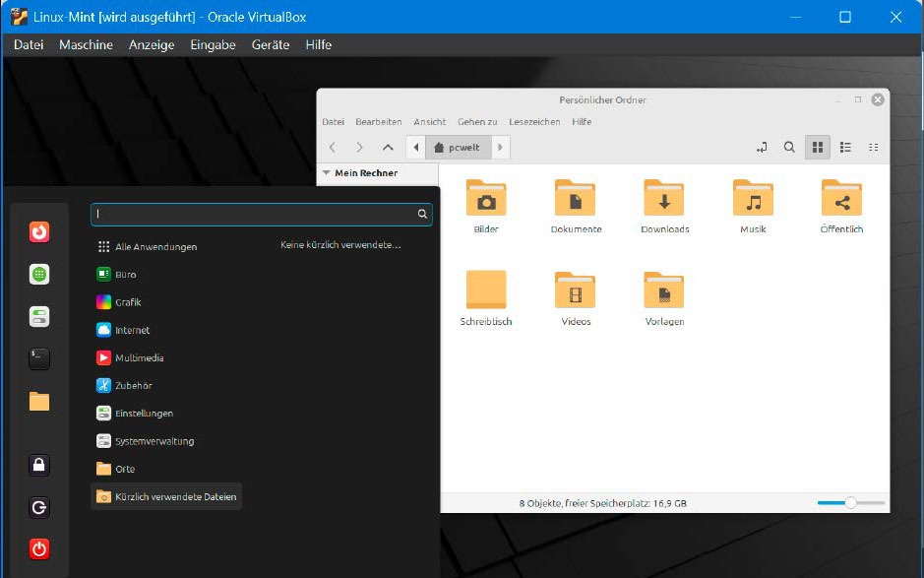Open the Terminal from the dock
Image resolution: width=924 pixels, height=578 pixels.
[38, 358]
